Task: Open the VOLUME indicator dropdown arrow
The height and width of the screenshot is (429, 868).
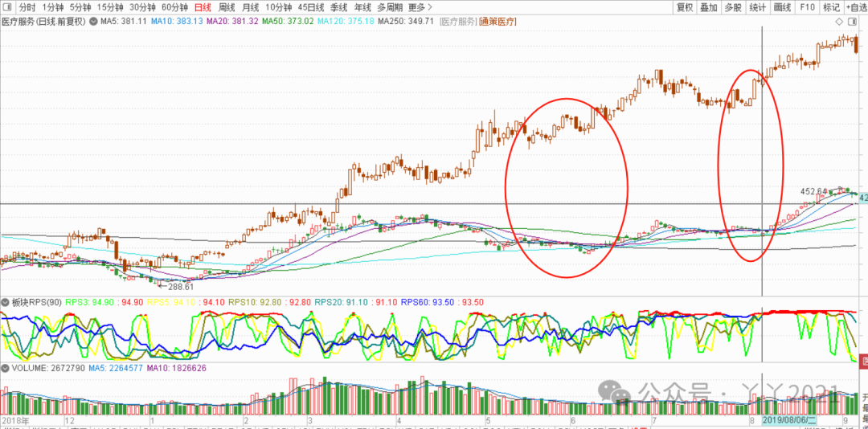Action: (6, 368)
